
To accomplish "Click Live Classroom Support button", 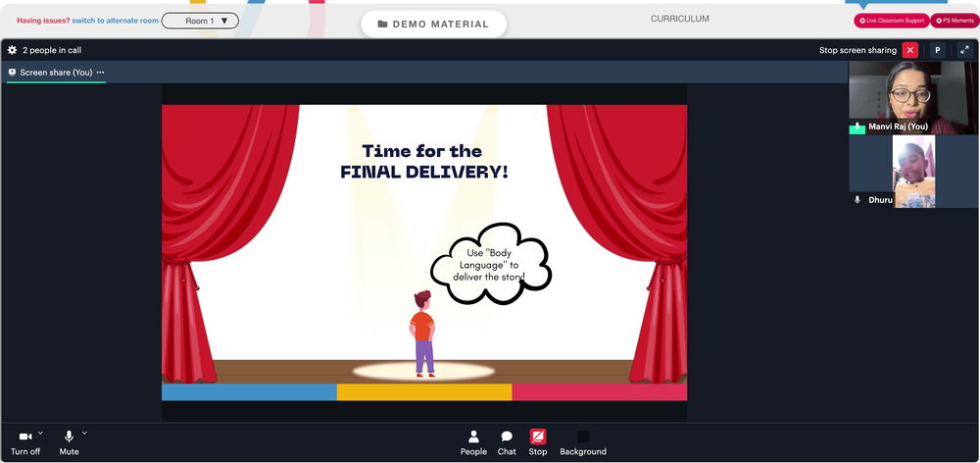I will (x=892, y=21).
